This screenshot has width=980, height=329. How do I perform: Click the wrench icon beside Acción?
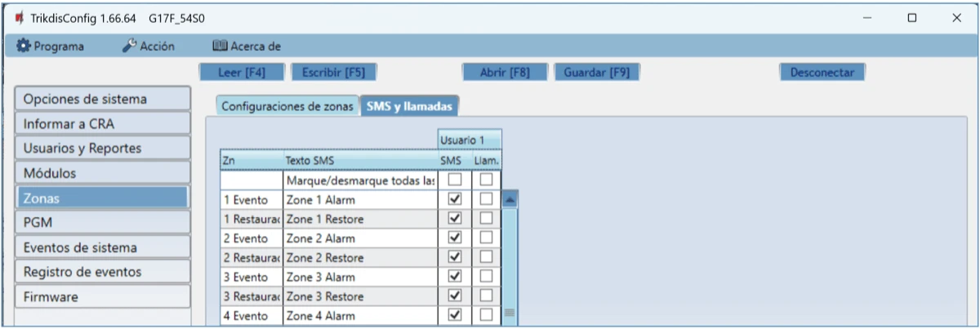point(129,47)
